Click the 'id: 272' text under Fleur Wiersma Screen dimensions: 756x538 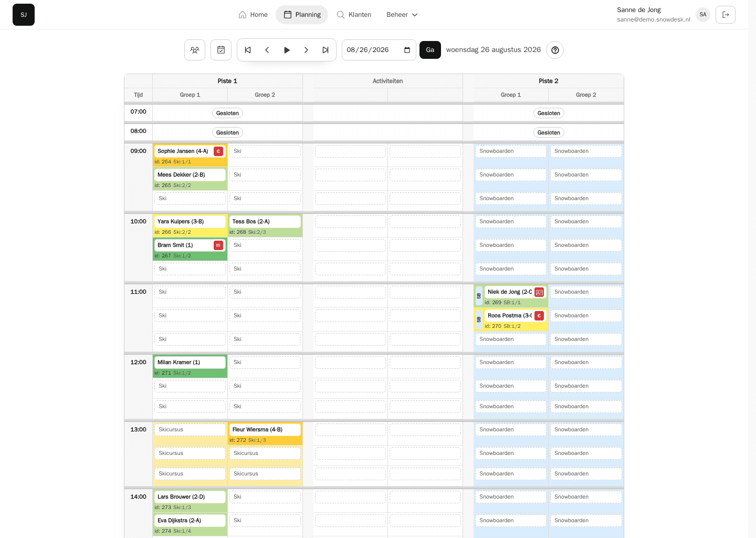[x=238, y=440]
